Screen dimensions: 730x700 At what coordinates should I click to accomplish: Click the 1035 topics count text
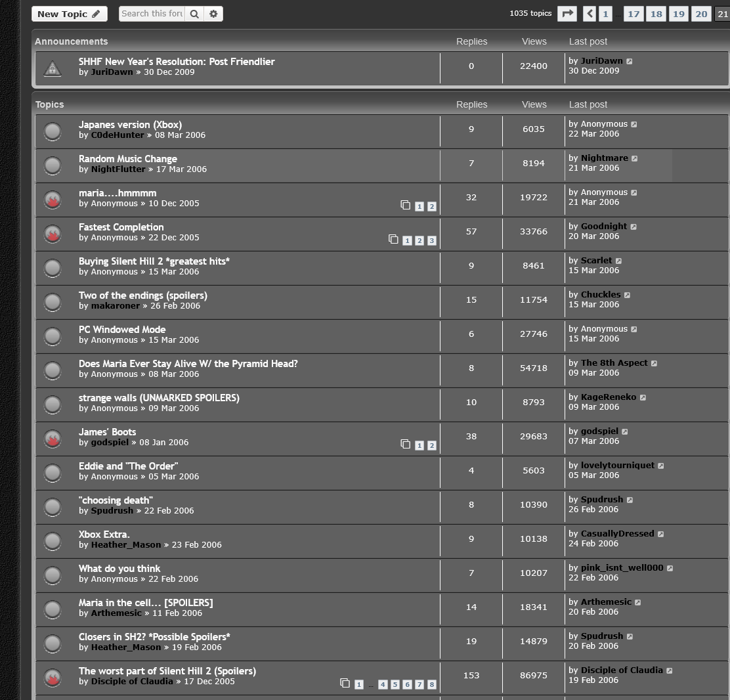[530, 14]
